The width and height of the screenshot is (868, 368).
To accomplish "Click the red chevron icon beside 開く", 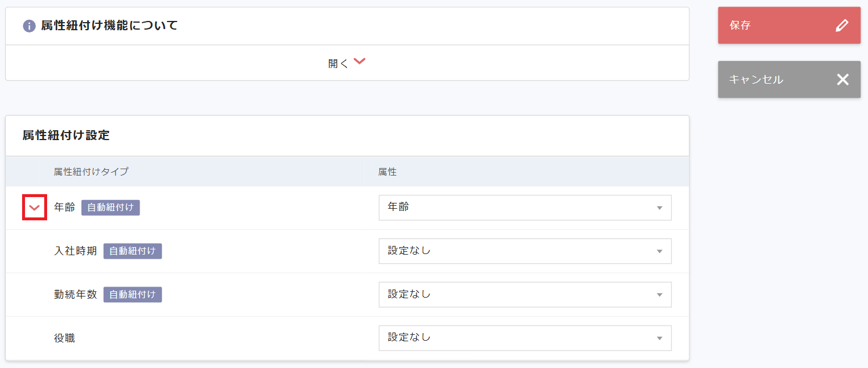I will [360, 60].
